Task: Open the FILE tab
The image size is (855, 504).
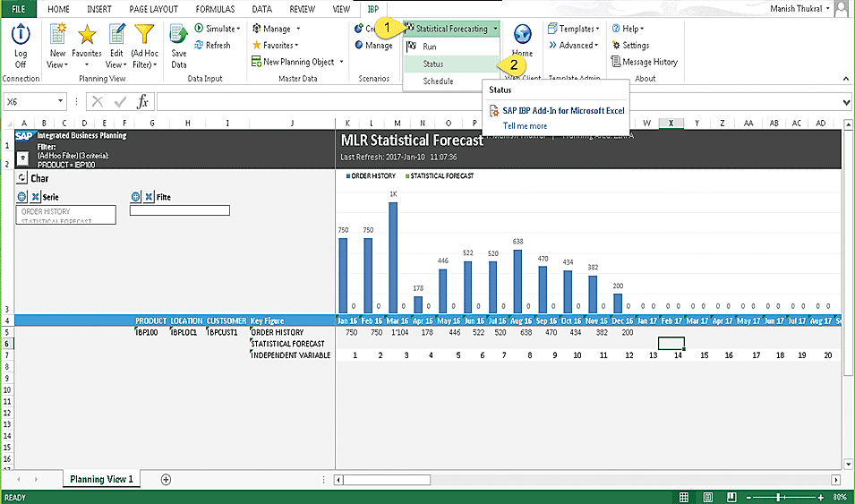Action: click(18, 9)
